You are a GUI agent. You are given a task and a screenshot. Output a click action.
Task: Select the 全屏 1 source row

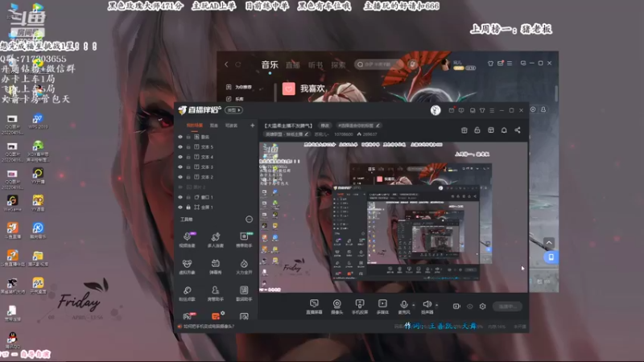(216, 208)
